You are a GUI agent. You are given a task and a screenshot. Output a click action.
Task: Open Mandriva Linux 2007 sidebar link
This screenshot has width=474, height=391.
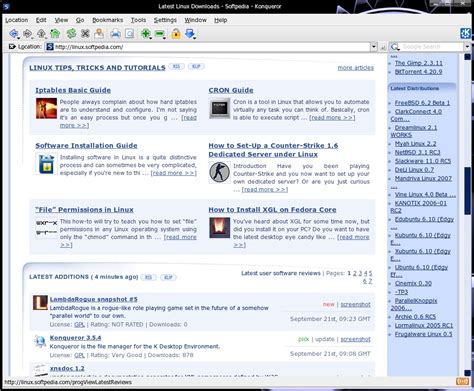point(423,178)
